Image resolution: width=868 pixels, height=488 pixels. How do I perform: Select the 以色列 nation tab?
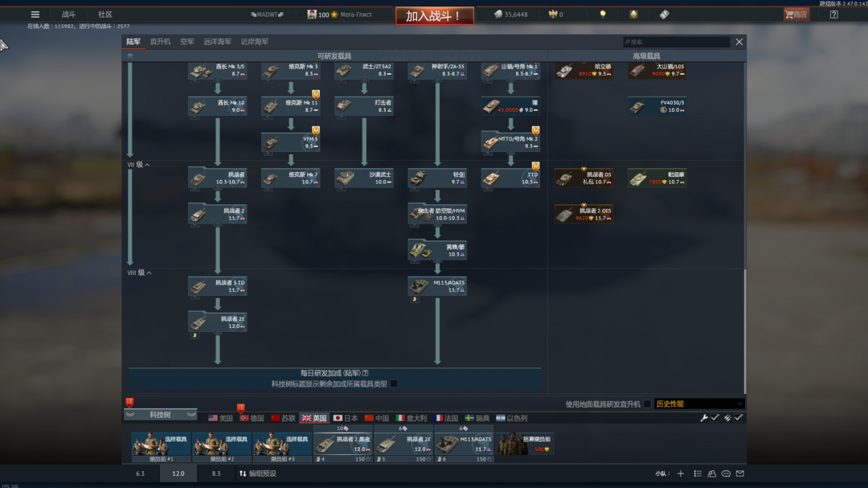[x=511, y=418]
